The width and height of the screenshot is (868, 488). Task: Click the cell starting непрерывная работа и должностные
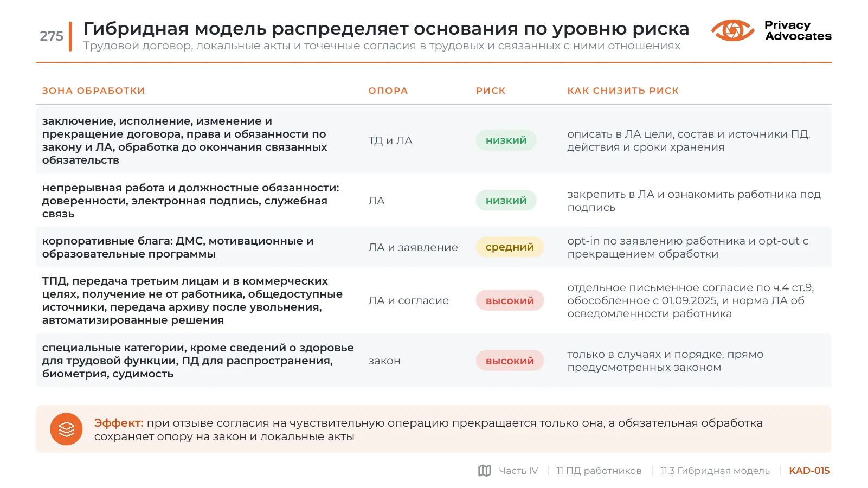190,201
